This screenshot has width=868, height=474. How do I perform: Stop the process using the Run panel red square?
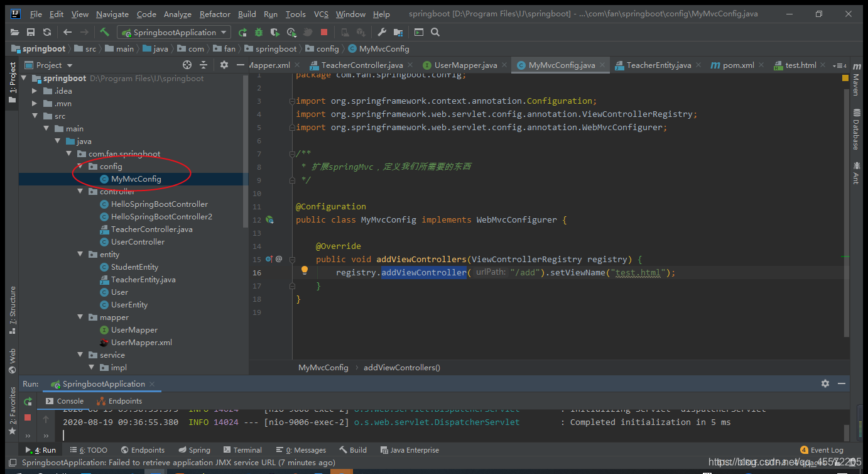(x=28, y=417)
